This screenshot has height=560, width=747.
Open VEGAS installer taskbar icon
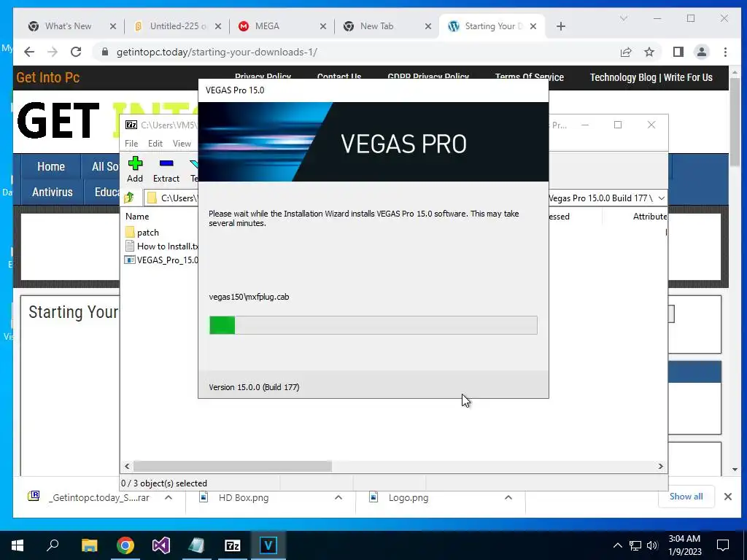[268, 545]
